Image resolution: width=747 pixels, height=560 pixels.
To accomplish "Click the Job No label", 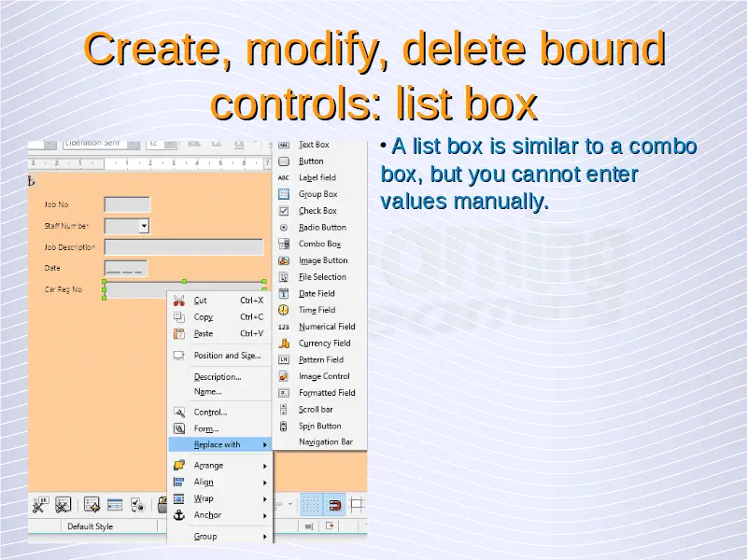I will pos(56,204).
